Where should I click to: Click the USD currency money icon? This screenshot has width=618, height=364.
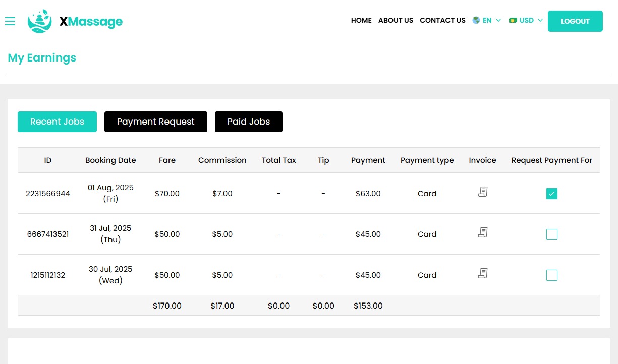tap(513, 21)
